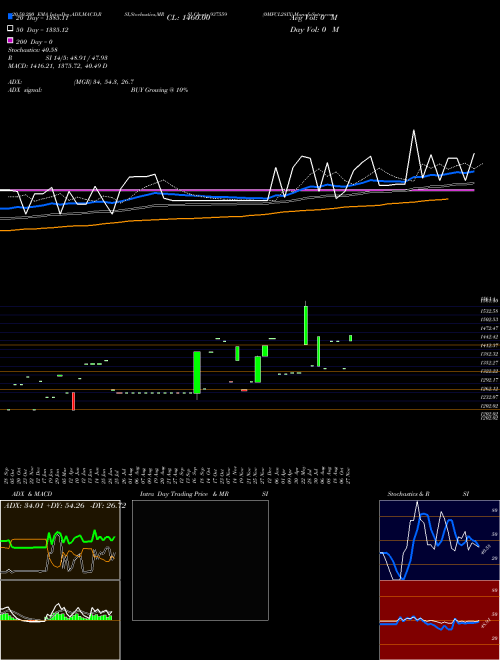Click the 1442.42 price axis label
Viewport: 500px width, 660px height.
click(489, 337)
